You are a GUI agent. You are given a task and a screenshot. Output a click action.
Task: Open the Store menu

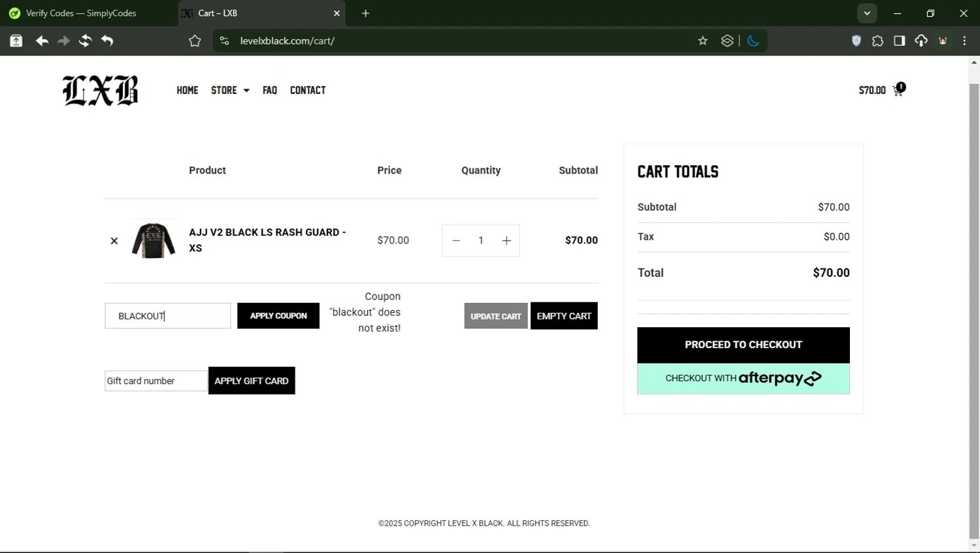(x=224, y=90)
